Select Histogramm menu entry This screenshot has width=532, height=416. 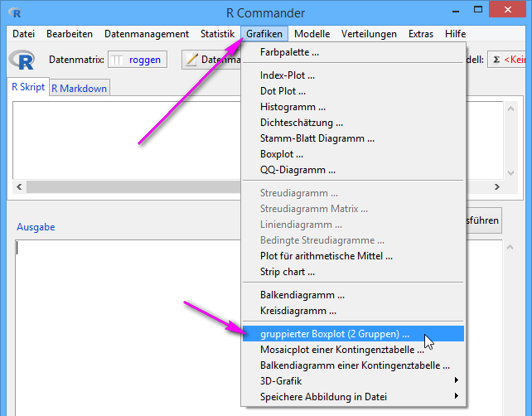click(x=353, y=107)
